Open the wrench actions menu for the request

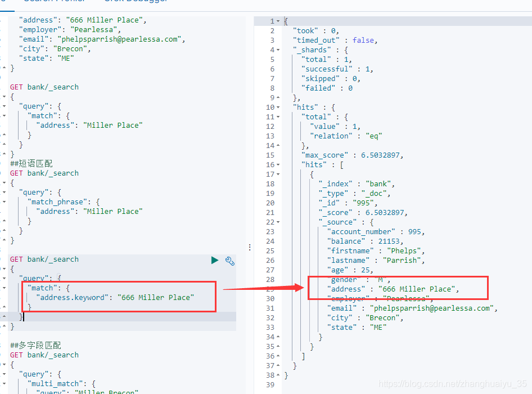point(229,261)
